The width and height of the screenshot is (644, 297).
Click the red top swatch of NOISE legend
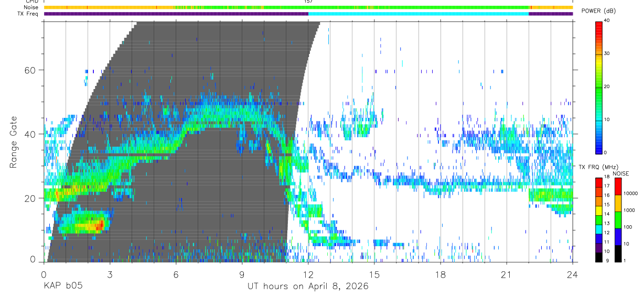pyautogui.click(x=618, y=186)
